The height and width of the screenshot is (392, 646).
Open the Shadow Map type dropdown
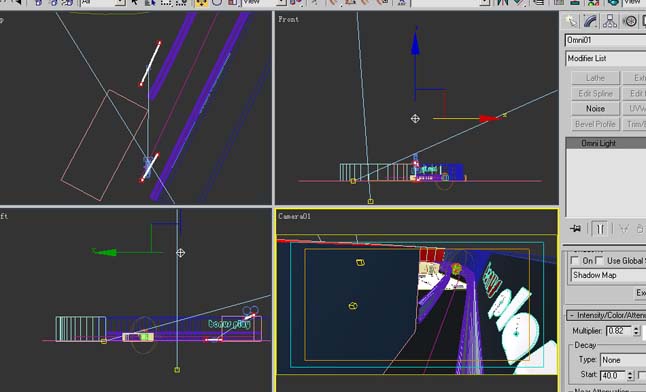point(608,275)
